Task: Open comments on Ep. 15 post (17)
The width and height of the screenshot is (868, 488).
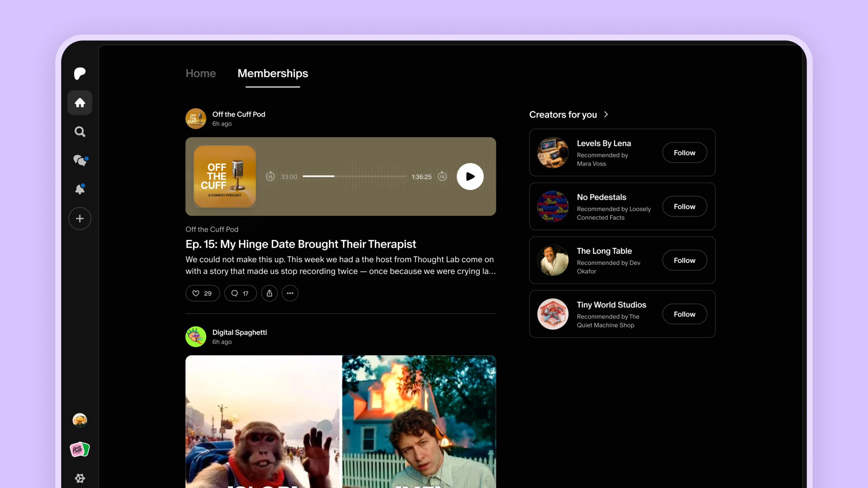Action: click(240, 293)
